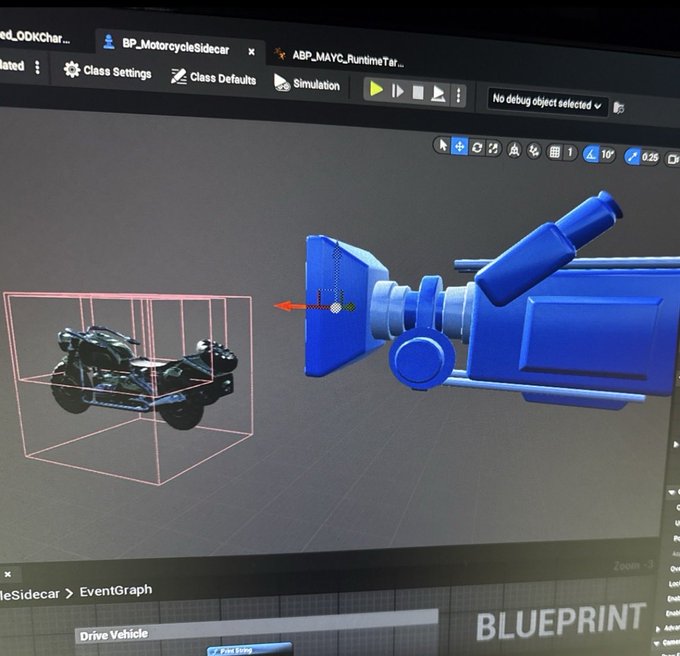Click the leSidecar breadcrumb link

coord(29,594)
